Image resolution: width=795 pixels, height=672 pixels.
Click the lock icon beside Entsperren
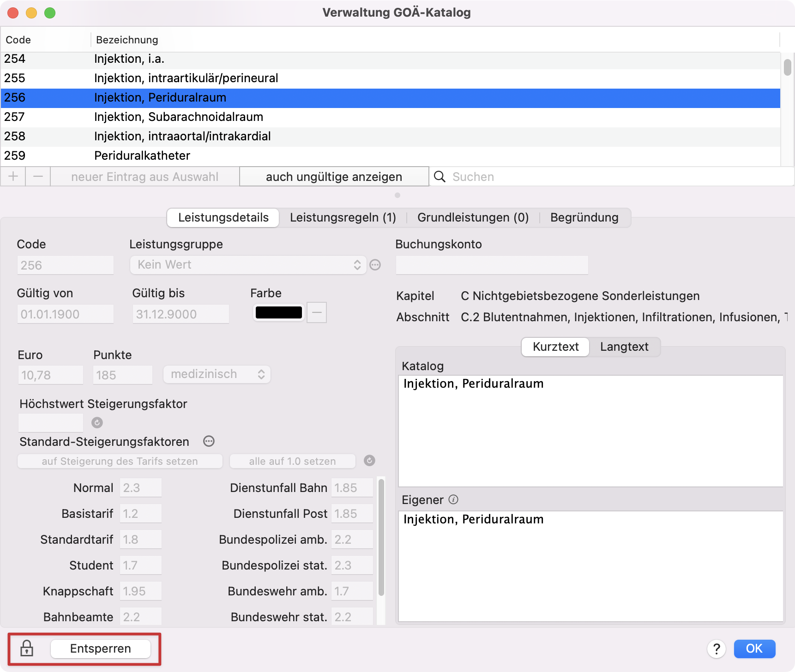coord(27,648)
